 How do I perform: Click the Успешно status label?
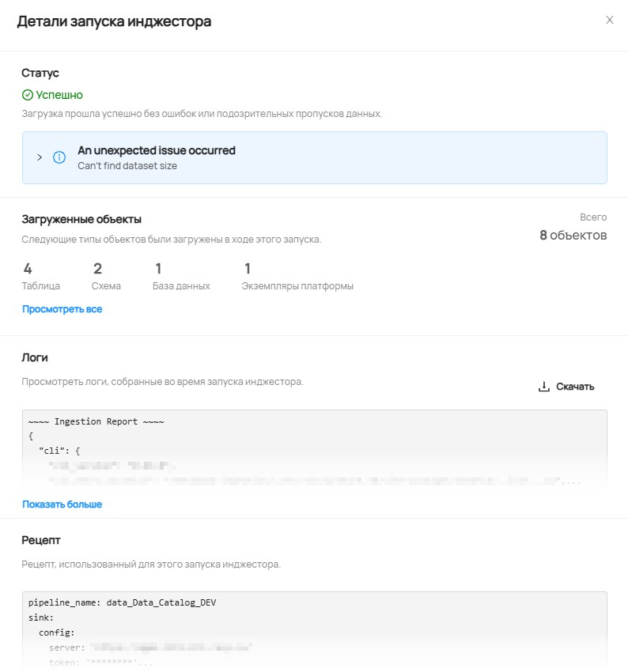[x=59, y=95]
